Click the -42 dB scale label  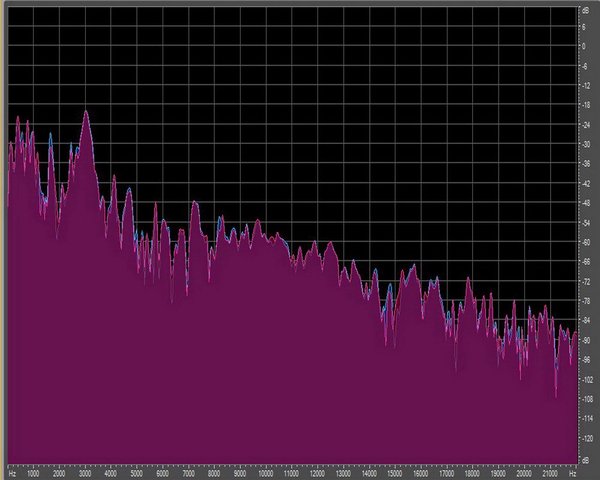coord(585,184)
